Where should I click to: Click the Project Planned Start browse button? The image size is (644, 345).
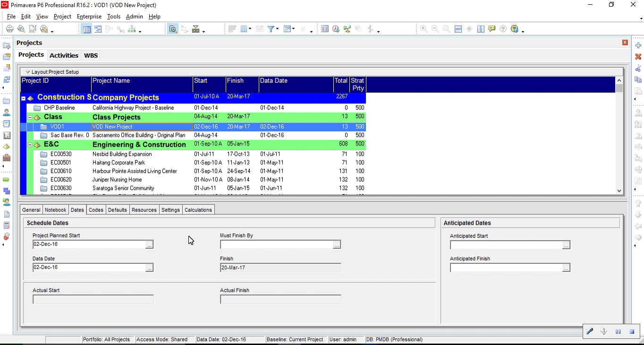149,244
